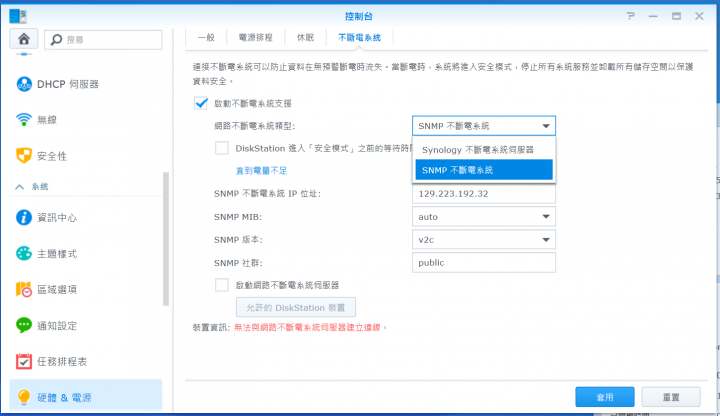Enable DiskStation 進入「安全模式」 wait time checkbox
The image size is (720, 416).
click(222, 148)
